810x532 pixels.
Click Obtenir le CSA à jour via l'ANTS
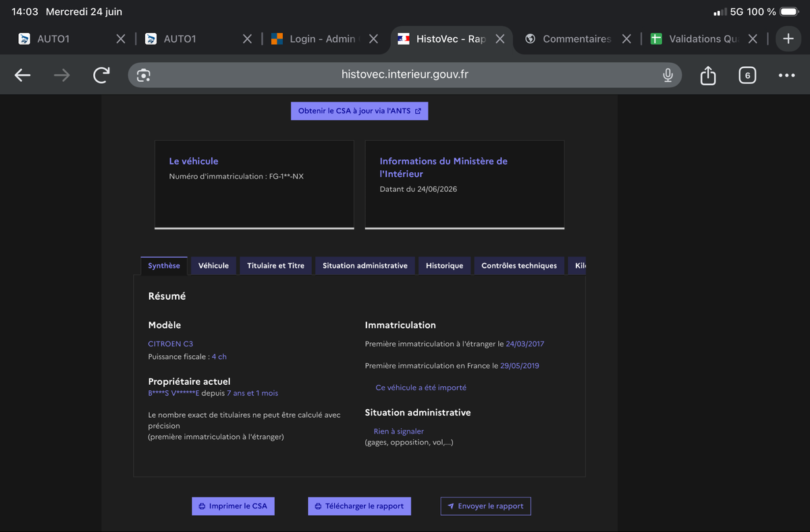359,111
